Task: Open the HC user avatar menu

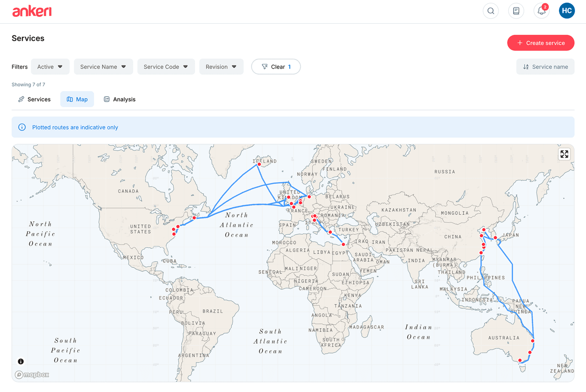Action: 567,11
